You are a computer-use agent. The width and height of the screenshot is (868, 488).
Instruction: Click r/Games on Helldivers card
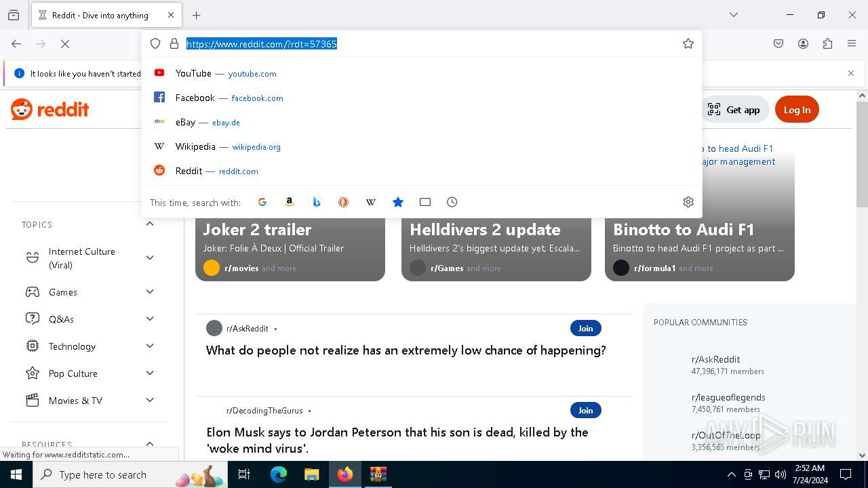[x=447, y=268]
